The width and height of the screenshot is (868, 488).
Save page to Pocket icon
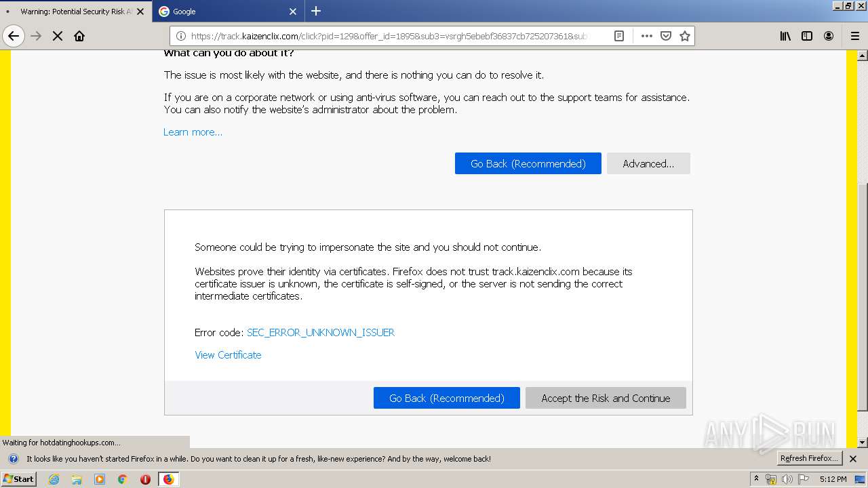click(666, 36)
